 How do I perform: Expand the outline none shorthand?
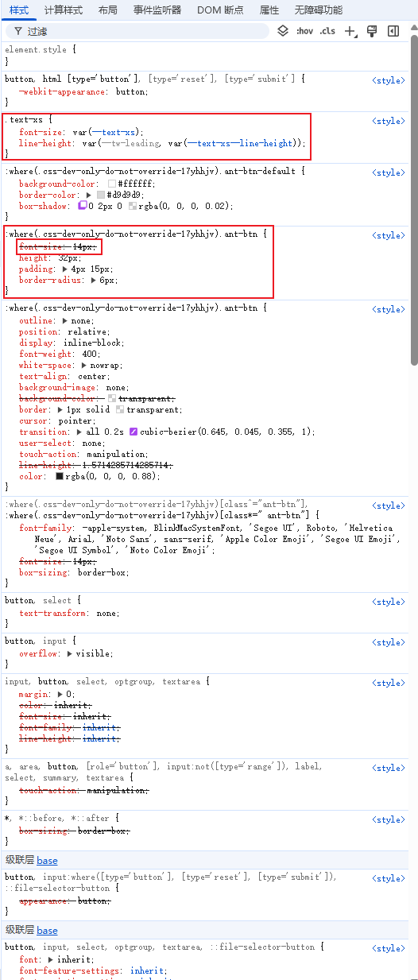[x=64, y=320]
